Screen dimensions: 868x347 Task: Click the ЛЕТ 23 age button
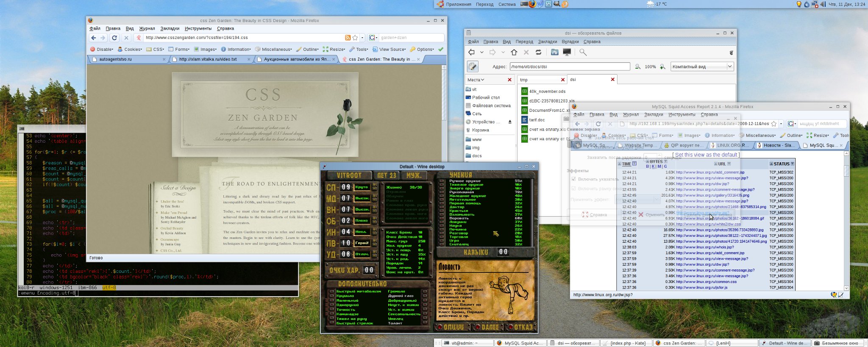387,175
